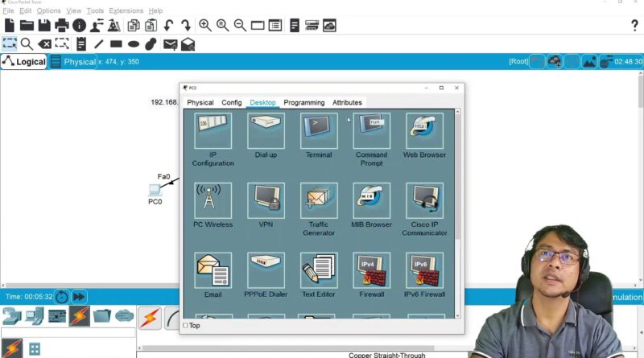This screenshot has width=644, height=358.
Task: Switch to Programming tab in PC0
Action: point(304,103)
